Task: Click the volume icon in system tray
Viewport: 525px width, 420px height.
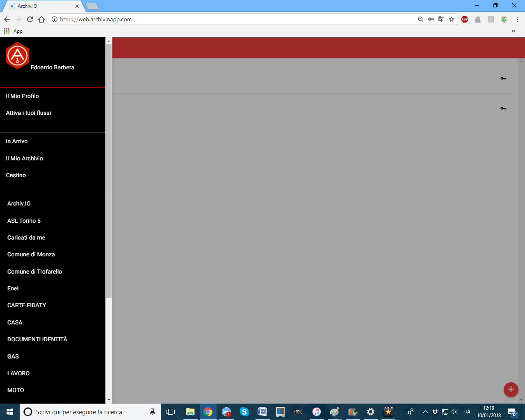Action: (454, 412)
